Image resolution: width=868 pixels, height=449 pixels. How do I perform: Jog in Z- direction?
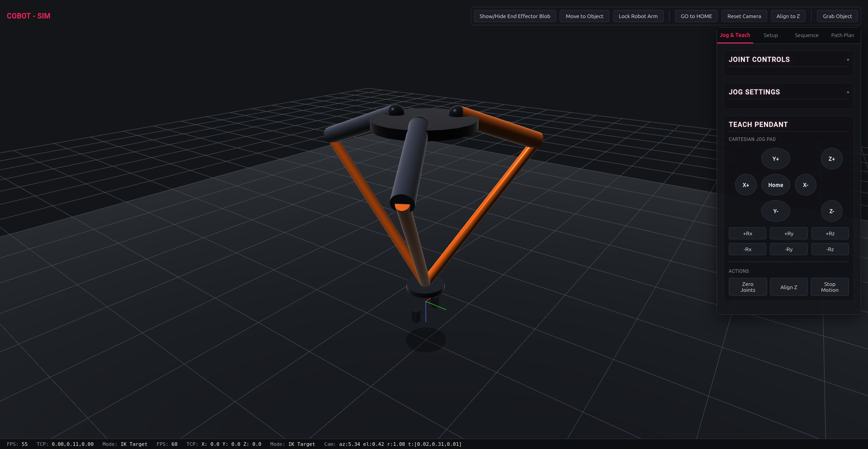pos(831,211)
